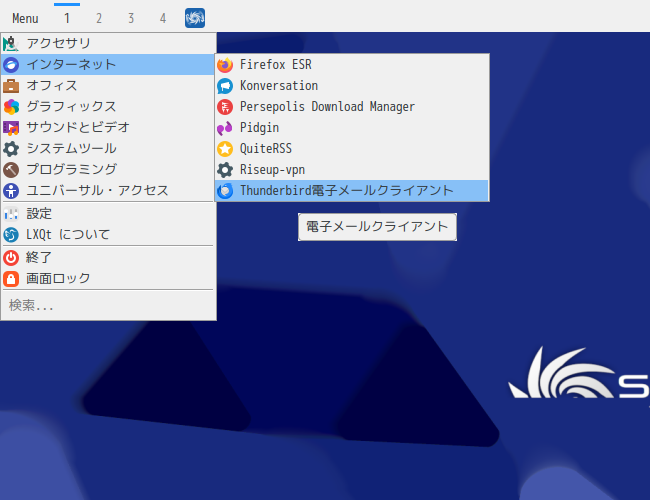The width and height of the screenshot is (650, 500).
Task: Select the インターネット category
Action: coord(108,65)
